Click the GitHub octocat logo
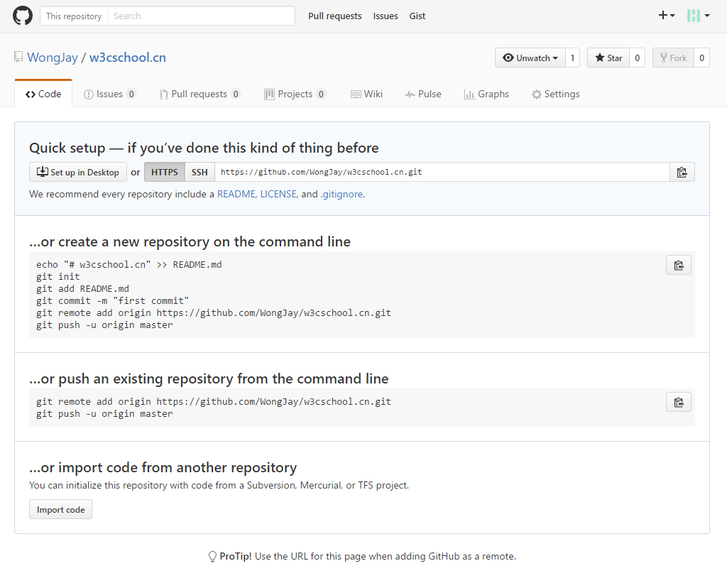 (23, 16)
